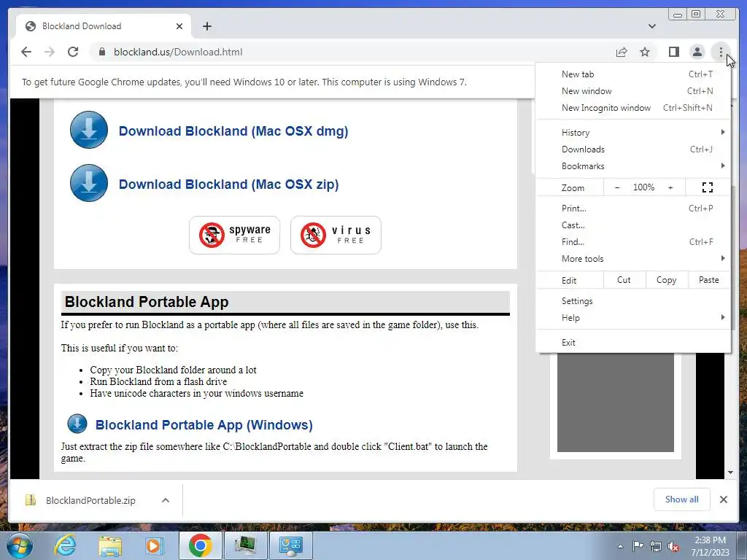Click the spyware free badge
This screenshot has height=560, width=747.
(234, 235)
